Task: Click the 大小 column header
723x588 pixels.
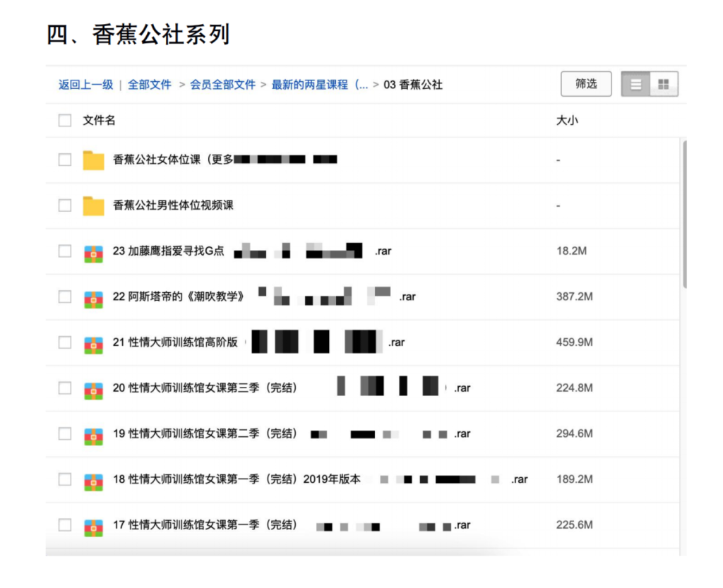Action: (567, 121)
